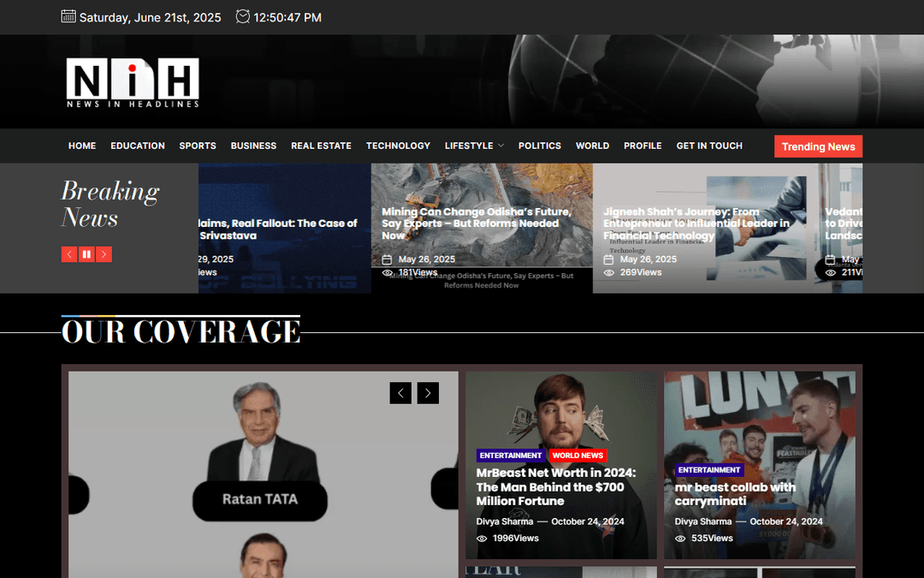Open the Politics section
The height and width of the screenshot is (578, 924).
[x=540, y=146]
